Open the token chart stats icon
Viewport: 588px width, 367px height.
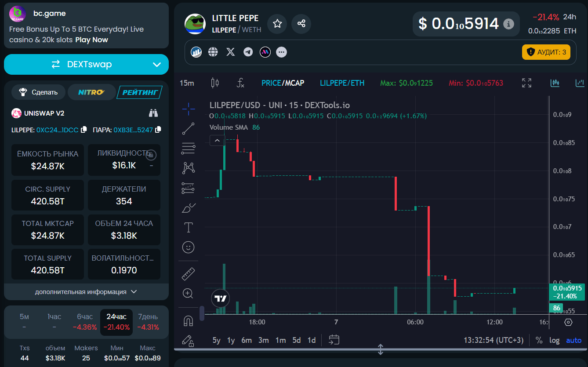tap(196, 52)
